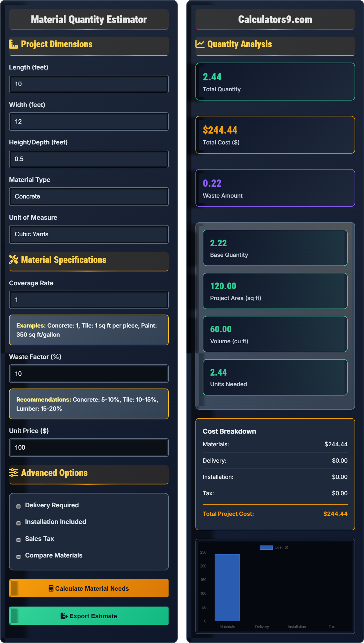Click the Calculators9.com header
This screenshot has width=364, height=643.
275,19
